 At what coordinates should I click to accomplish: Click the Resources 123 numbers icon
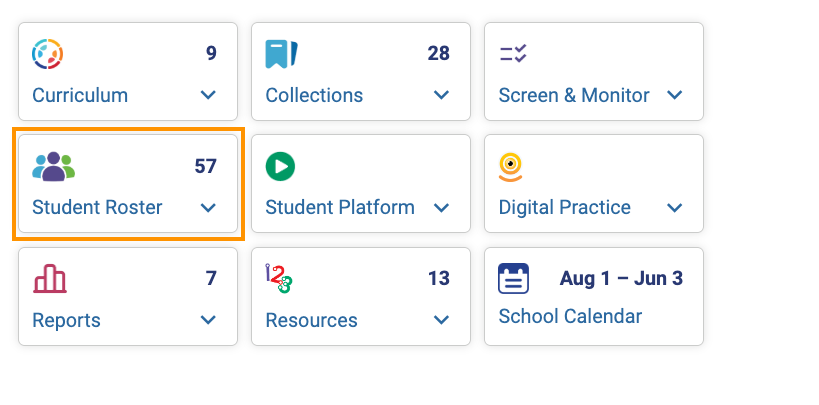click(x=278, y=279)
